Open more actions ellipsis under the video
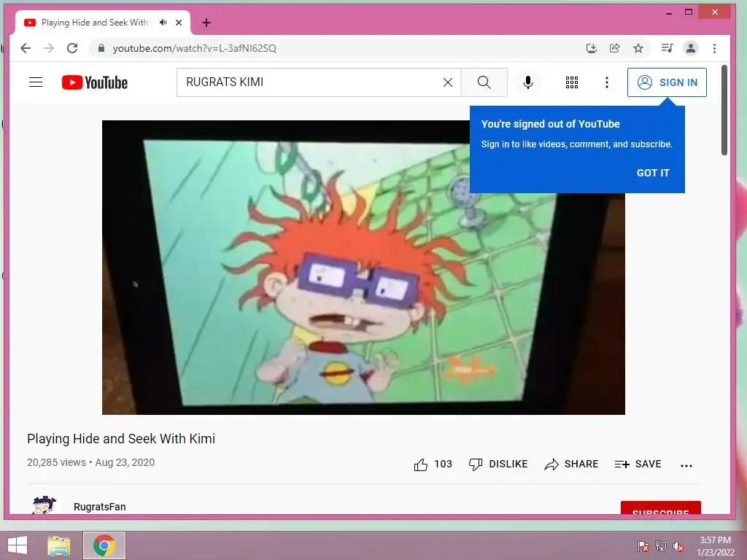The height and width of the screenshot is (560, 747). 686,466
